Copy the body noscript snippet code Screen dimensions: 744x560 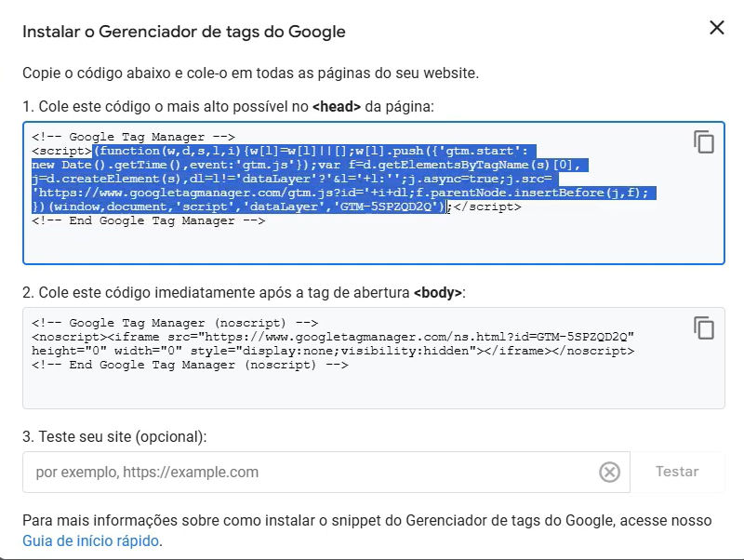coord(704,327)
